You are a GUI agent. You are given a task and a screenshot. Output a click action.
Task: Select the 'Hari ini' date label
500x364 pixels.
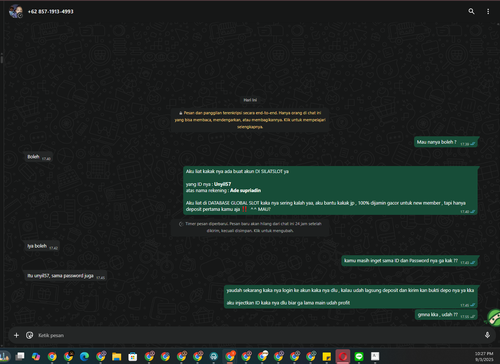[250, 100]
